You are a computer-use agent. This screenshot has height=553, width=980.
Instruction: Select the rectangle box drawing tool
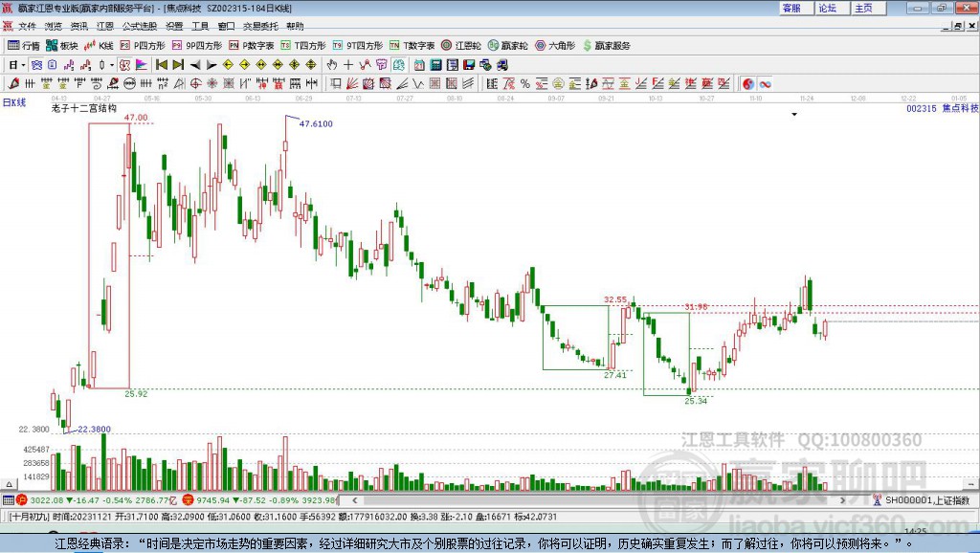(335, 83)
